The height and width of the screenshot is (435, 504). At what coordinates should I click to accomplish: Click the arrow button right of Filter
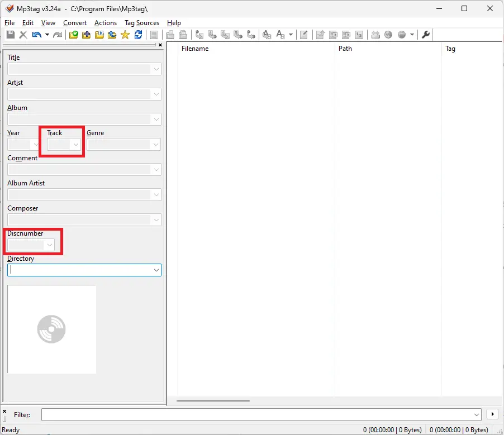point(492,414)
